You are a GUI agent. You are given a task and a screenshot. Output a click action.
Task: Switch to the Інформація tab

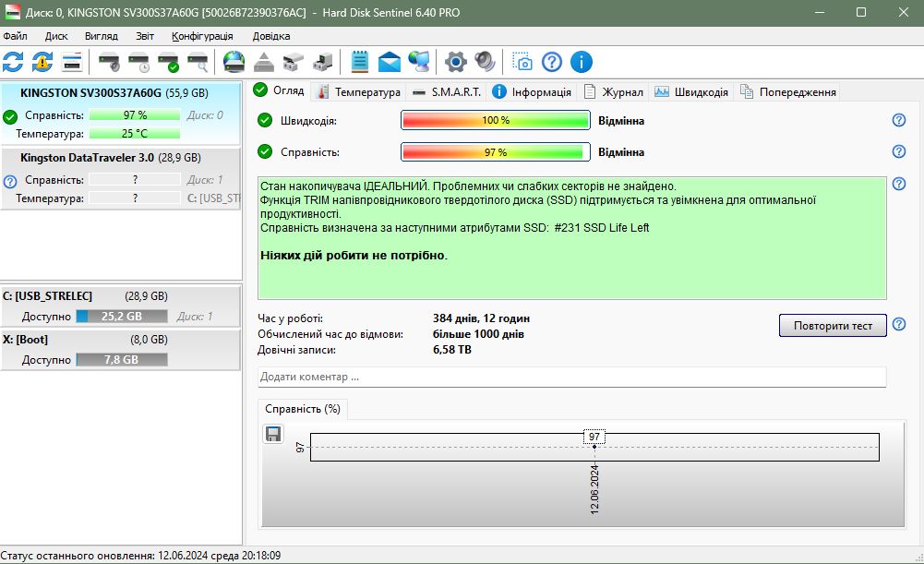[532, 92]
